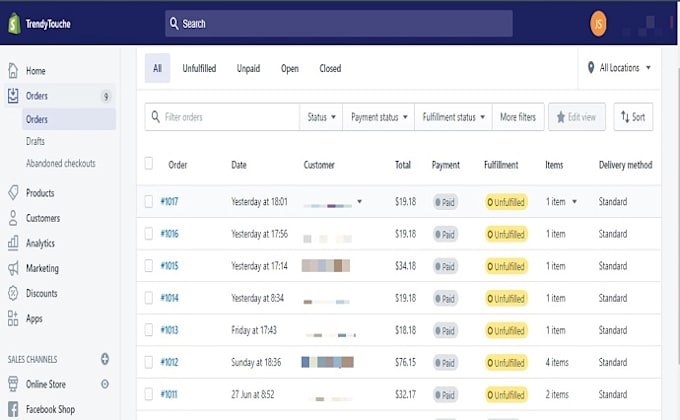This screenshot has height=420, width=680.
Task: Click the orders count badge 9
Action: pos(106,96)
